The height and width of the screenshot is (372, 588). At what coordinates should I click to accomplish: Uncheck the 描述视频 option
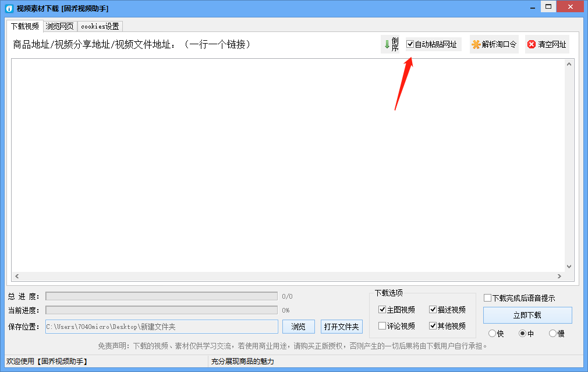point(434,310)
